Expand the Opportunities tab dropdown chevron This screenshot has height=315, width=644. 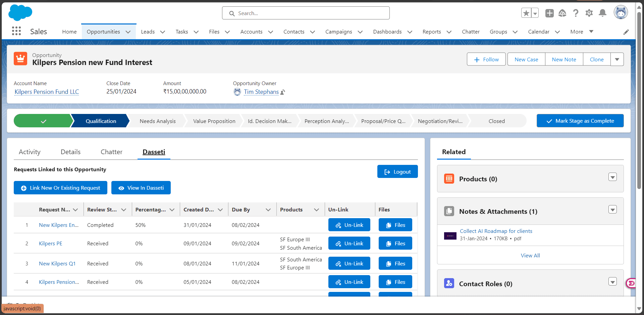128,32
